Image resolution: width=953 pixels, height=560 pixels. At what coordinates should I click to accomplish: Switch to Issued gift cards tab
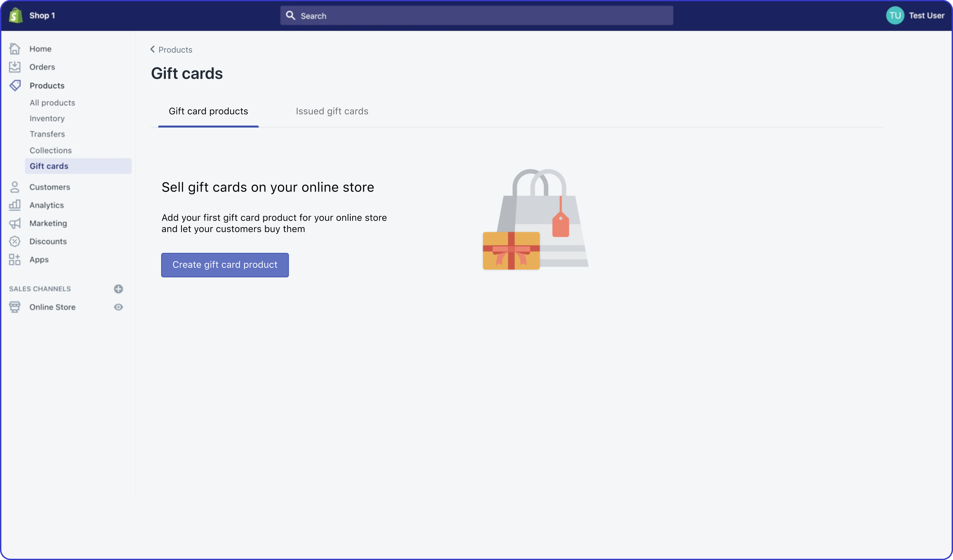332,111
